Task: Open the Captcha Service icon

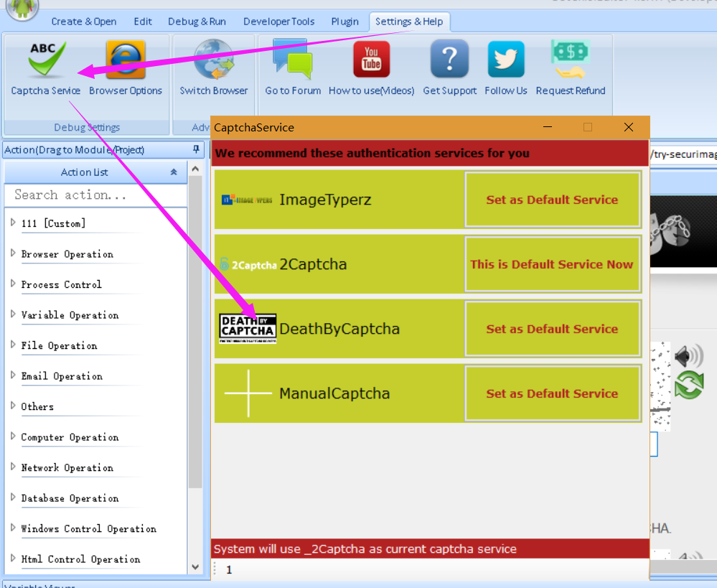Action: (x=46, y=61)
